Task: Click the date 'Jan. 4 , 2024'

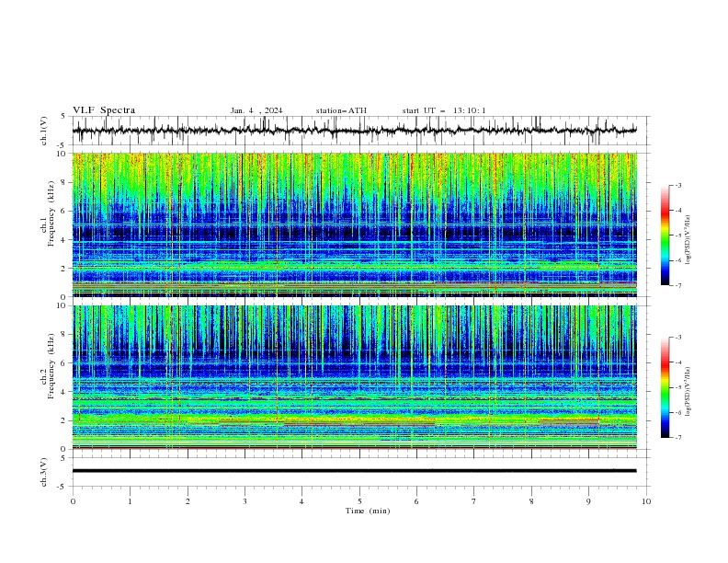Action: 256,110
